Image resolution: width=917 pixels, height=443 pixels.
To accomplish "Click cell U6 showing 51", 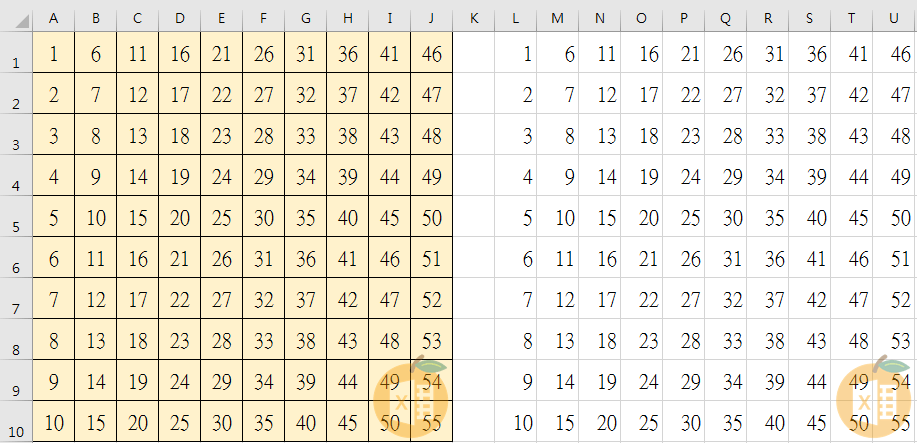I will pos(893,258).
